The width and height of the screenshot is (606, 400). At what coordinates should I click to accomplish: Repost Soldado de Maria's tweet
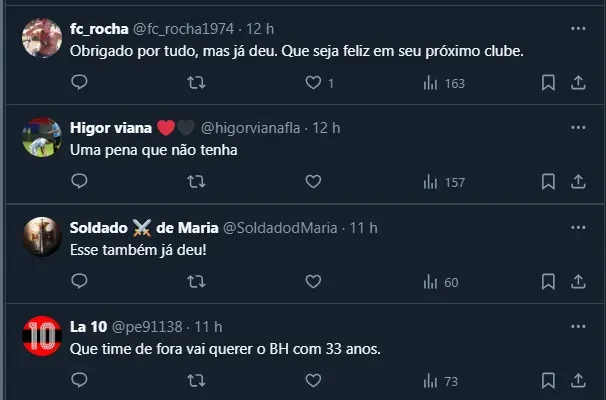pos(197,282)
